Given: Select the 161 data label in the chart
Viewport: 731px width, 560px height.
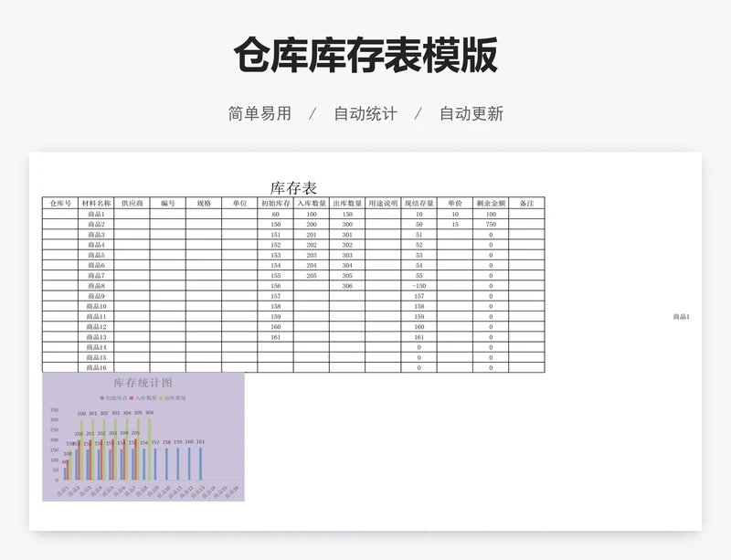Looking at the screenshot, I should coord(200,441).
